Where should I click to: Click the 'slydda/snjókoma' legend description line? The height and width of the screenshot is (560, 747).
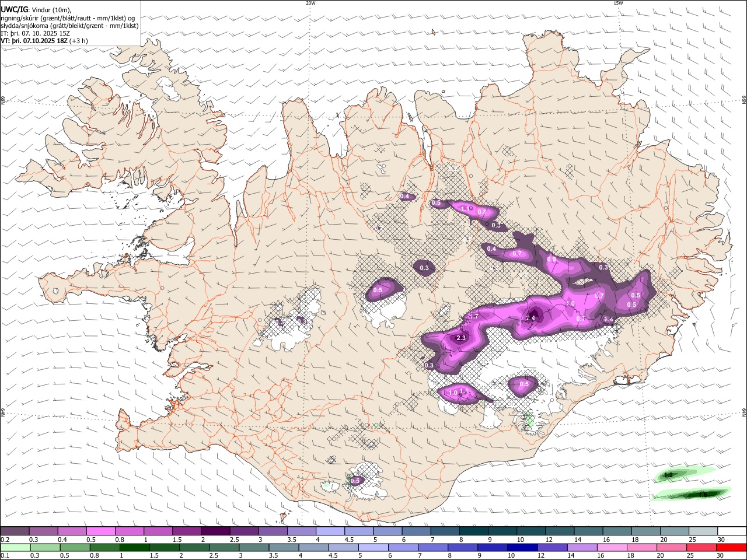click(x=69, y=26)
